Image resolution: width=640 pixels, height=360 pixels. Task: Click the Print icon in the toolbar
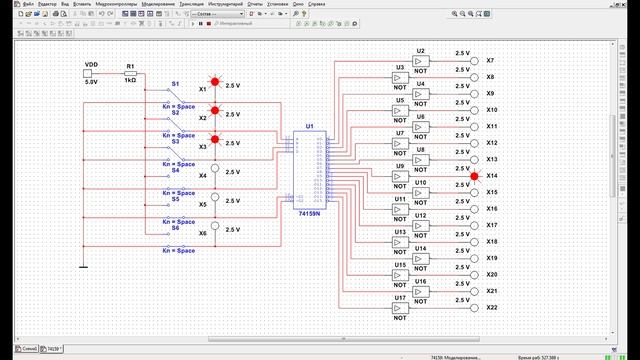click(x=56, y=14)
